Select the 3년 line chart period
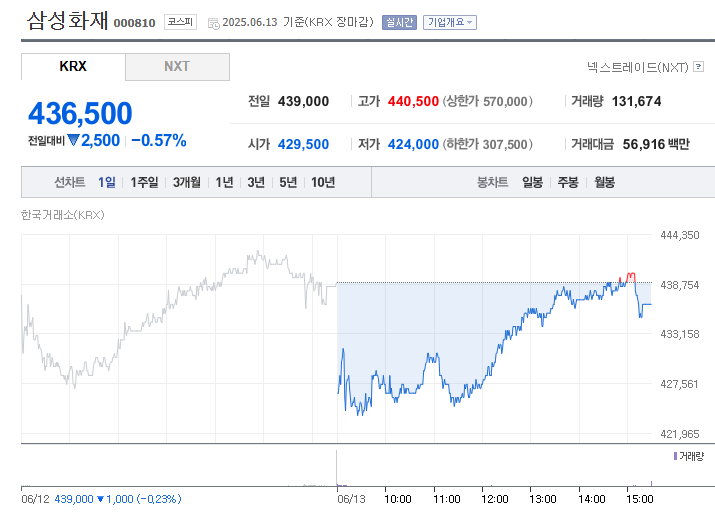 [256, 182]
